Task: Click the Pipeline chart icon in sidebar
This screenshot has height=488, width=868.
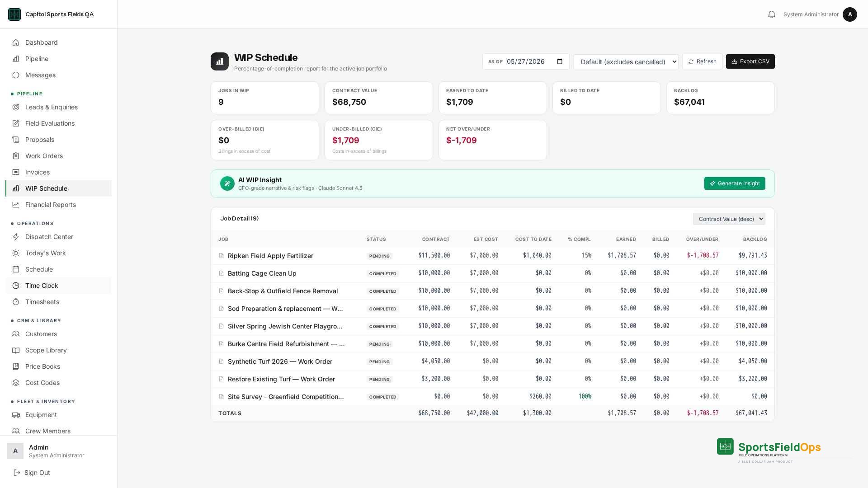Action: 16,59
